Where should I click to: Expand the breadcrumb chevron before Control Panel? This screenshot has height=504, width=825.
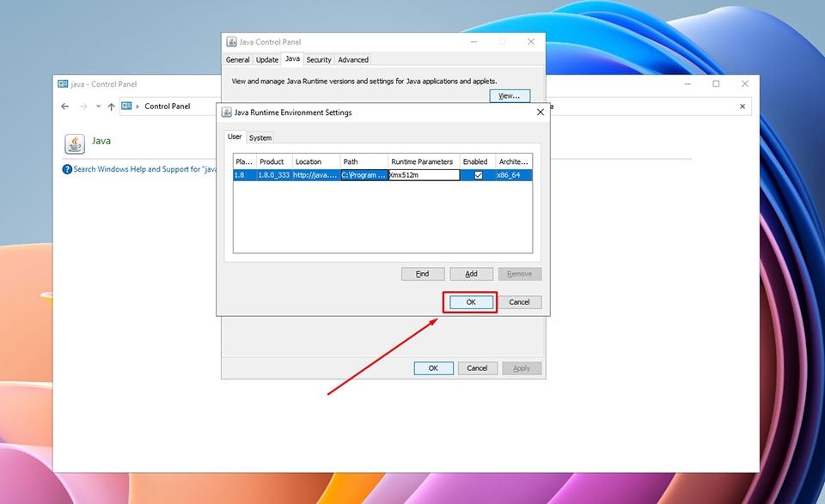click(137, 106)
